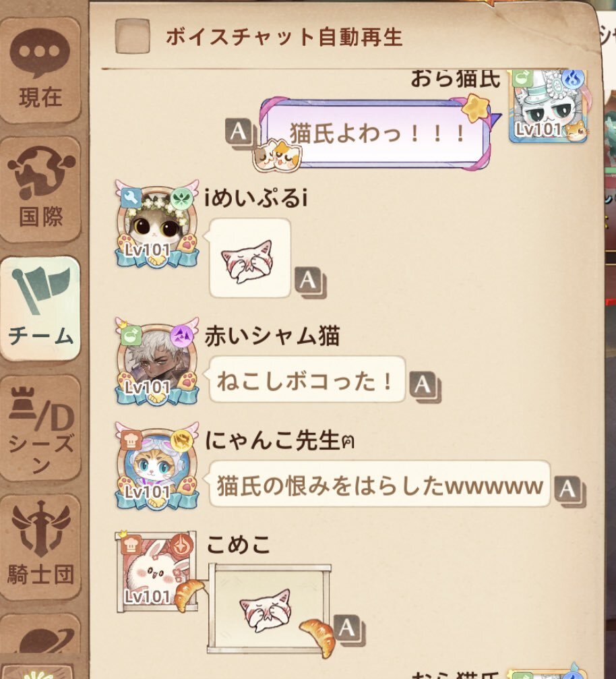This screenshot has width=616, height=679.
Task: Tap にゃんこ先生's goggle cat avatar
Action: 157,467
